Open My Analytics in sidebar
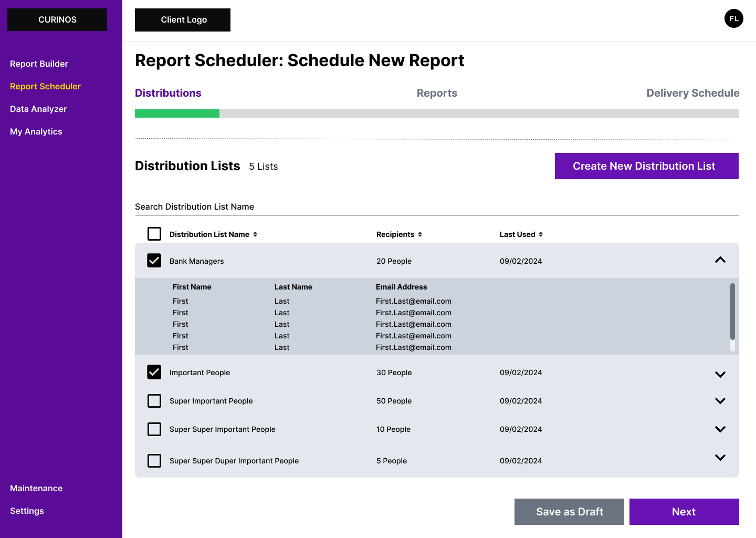 (36, 131)
